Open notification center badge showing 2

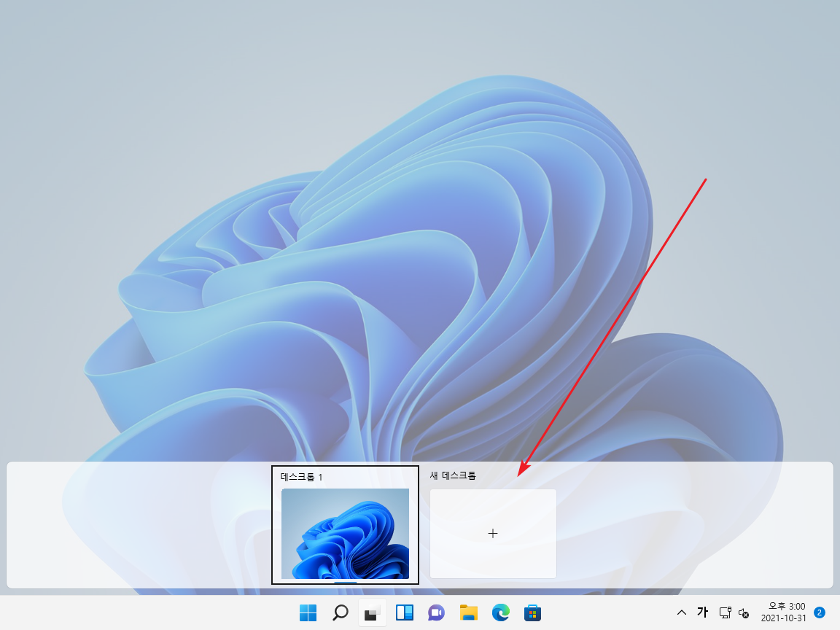819,612
